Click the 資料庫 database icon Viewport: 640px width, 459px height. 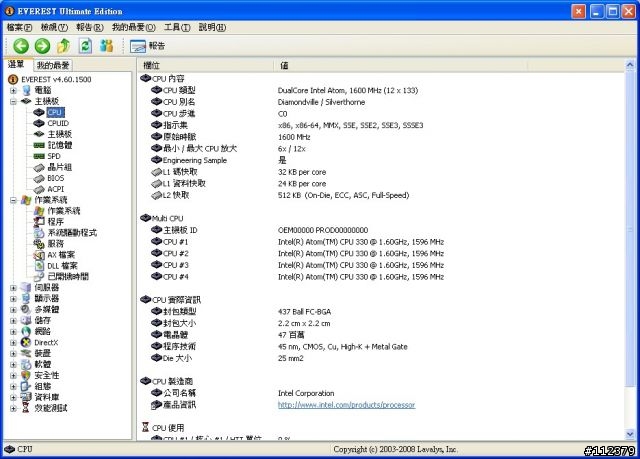[26, 397]
